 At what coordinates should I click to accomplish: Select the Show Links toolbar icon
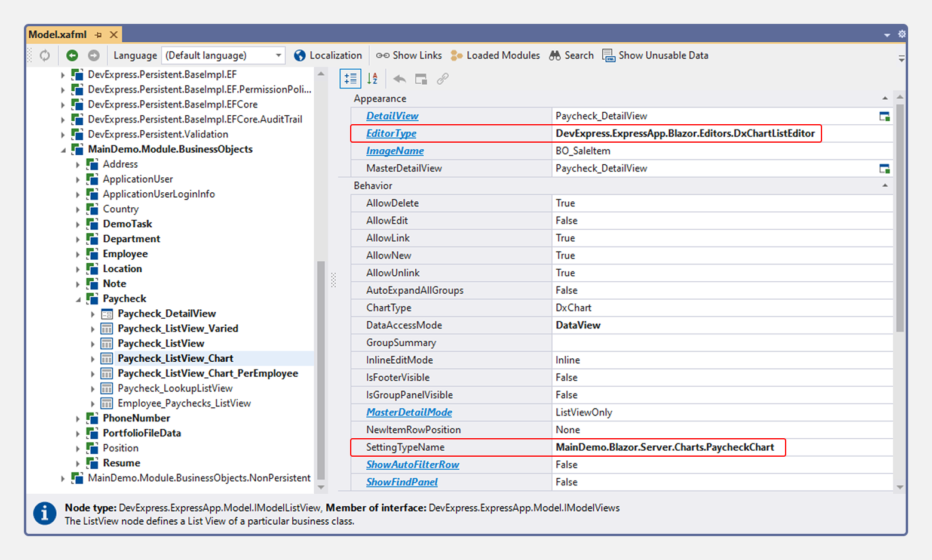382,55
